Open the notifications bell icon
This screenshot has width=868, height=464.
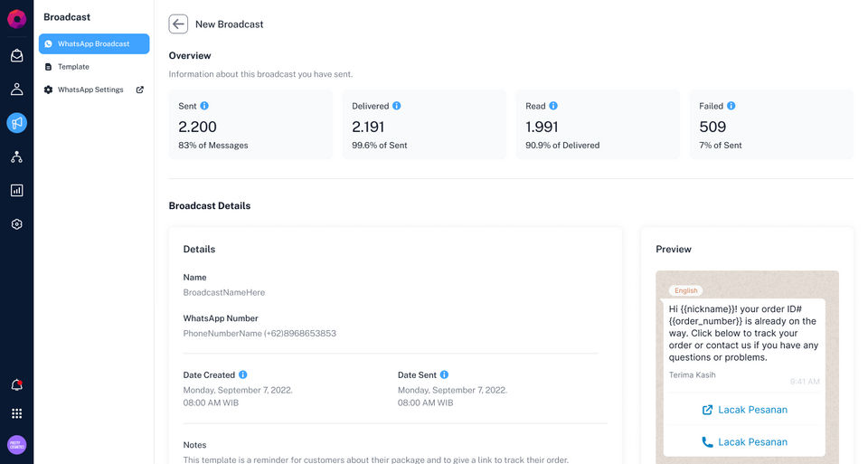(16, 385)
